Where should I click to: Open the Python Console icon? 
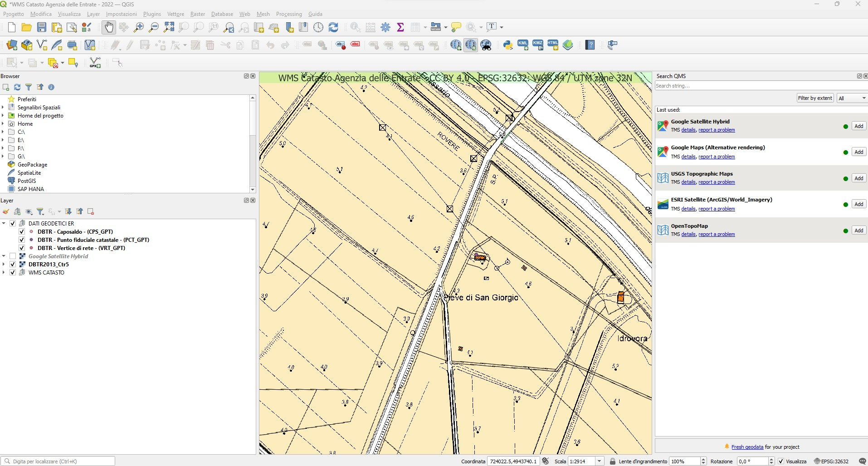508,45
